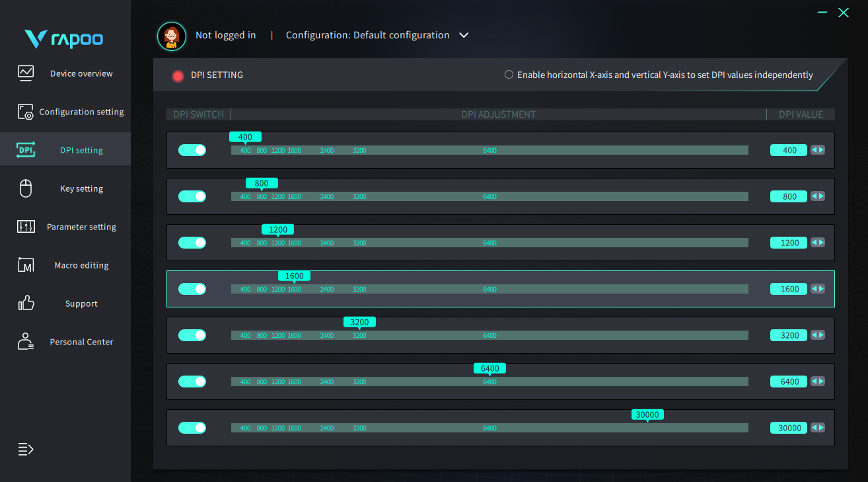Increase 3200 DPI value with right arrow
868x482 pixels.
[x=821, y=335]
